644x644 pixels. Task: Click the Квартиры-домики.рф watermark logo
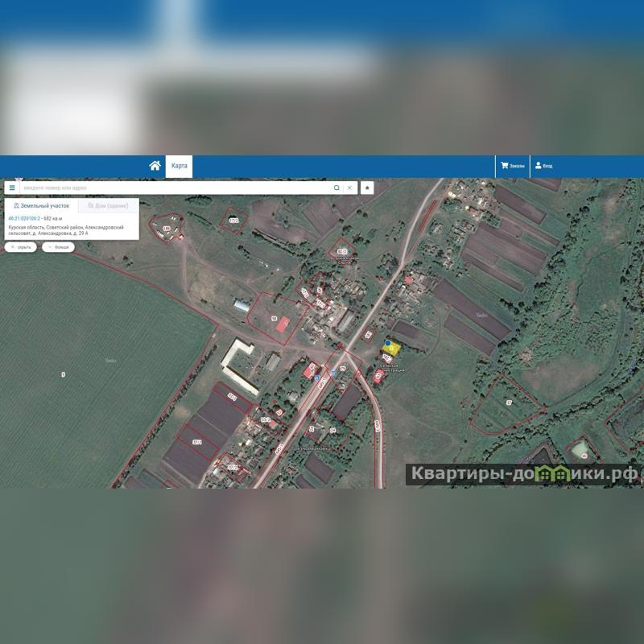click(524, 473)
